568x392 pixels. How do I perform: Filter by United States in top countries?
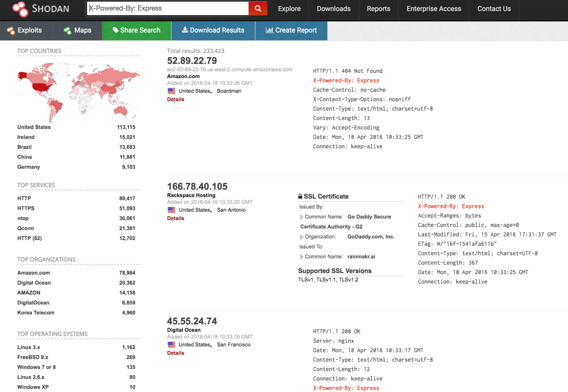[x=34, y=127]
